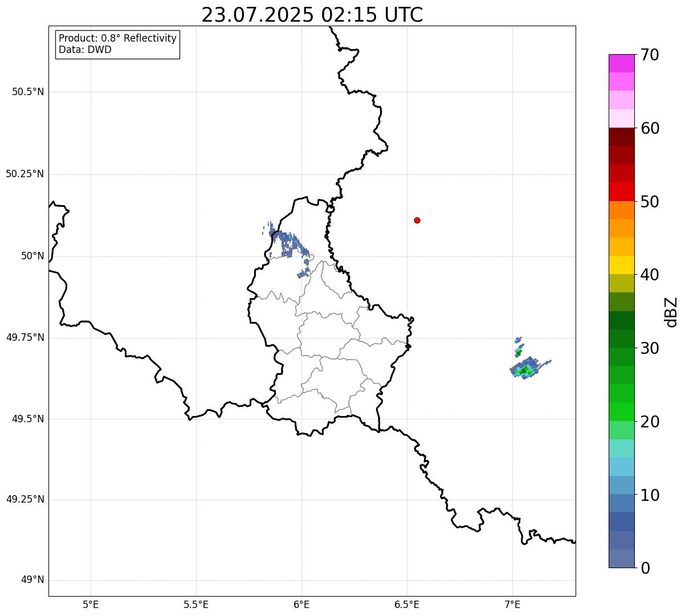Click the "5.5°E" longitude label
The height and width of the screenshot is (616, 685).
(196, 604)
